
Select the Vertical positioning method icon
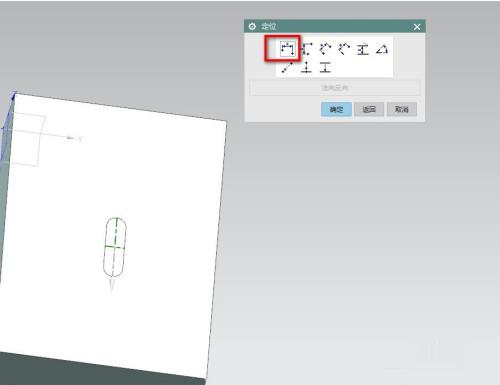click(306, 49)
